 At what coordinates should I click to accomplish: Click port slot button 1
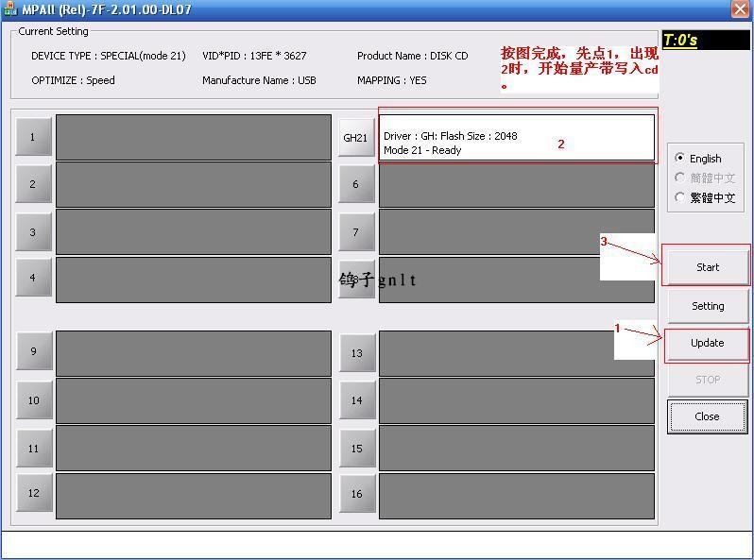33,137
